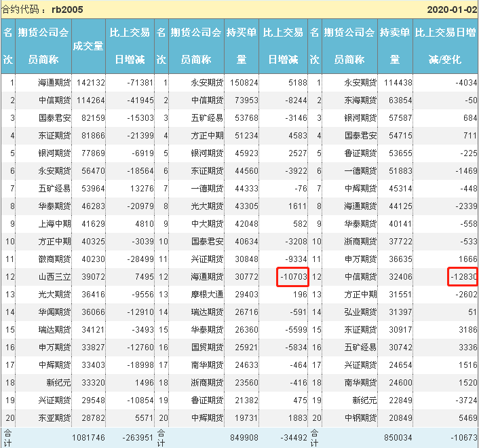Click total short position 850034
The height and width of the screenshot is (448, 479).
[x=398, y=438]
